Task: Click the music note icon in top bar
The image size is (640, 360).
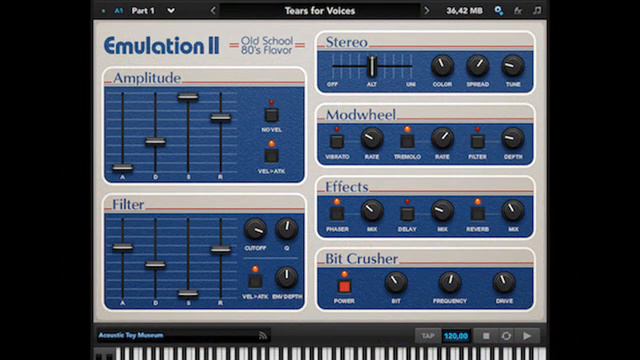Action: pos(537,11)
